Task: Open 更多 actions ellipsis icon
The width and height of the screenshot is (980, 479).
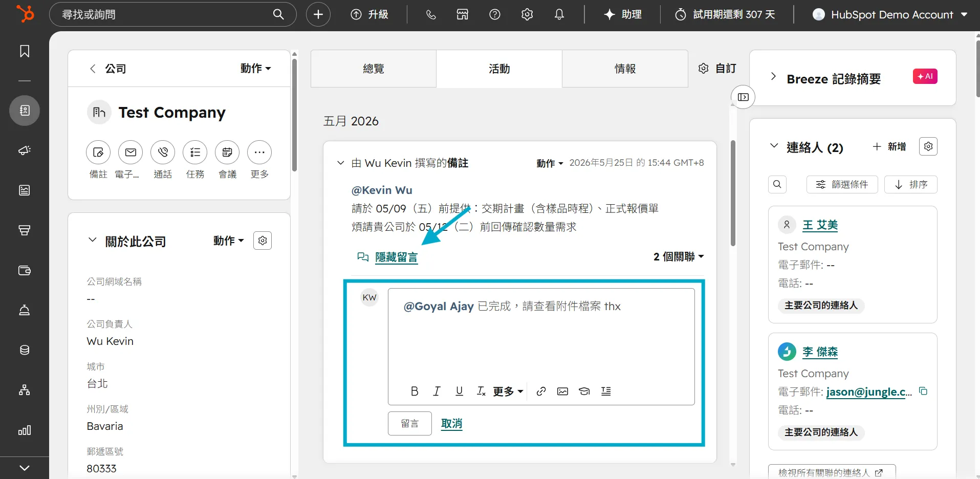Action: click(x=259, y=153)
